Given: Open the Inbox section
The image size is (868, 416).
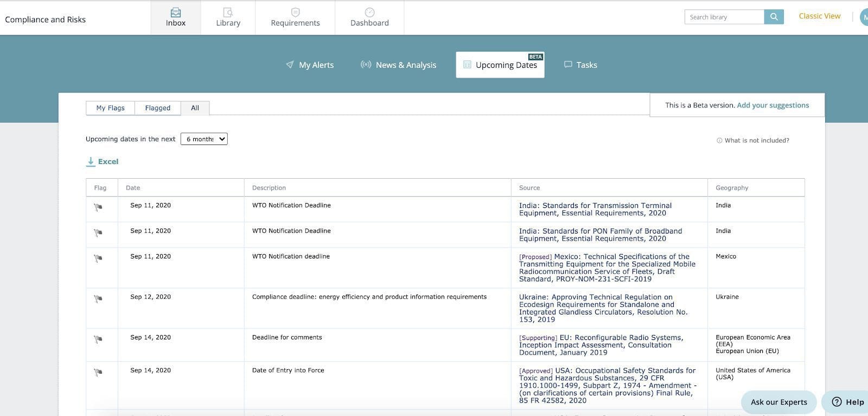Looking at the screenshot, I should [x=175, y=17].
